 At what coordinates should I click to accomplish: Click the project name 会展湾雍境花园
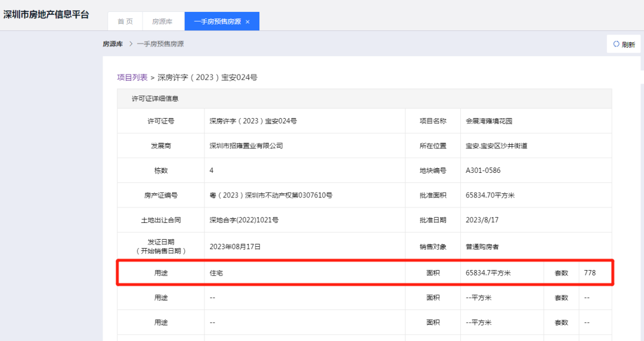(489, 121)
